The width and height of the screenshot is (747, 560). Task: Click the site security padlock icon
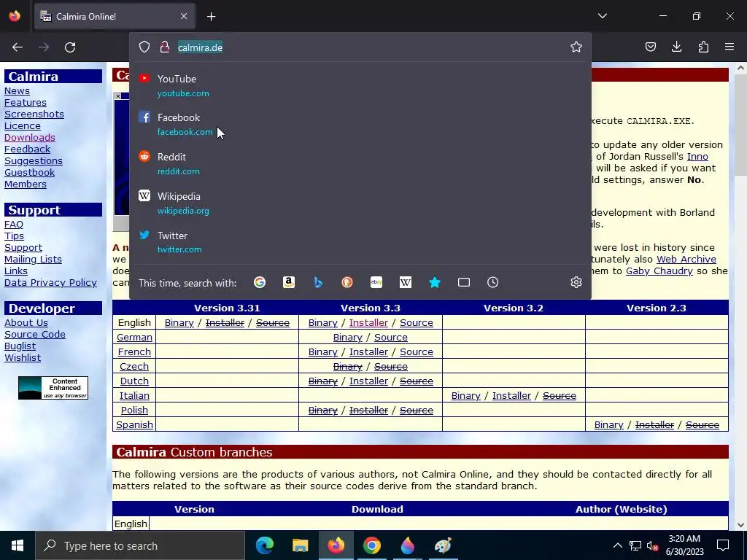[x=164, y=47]
